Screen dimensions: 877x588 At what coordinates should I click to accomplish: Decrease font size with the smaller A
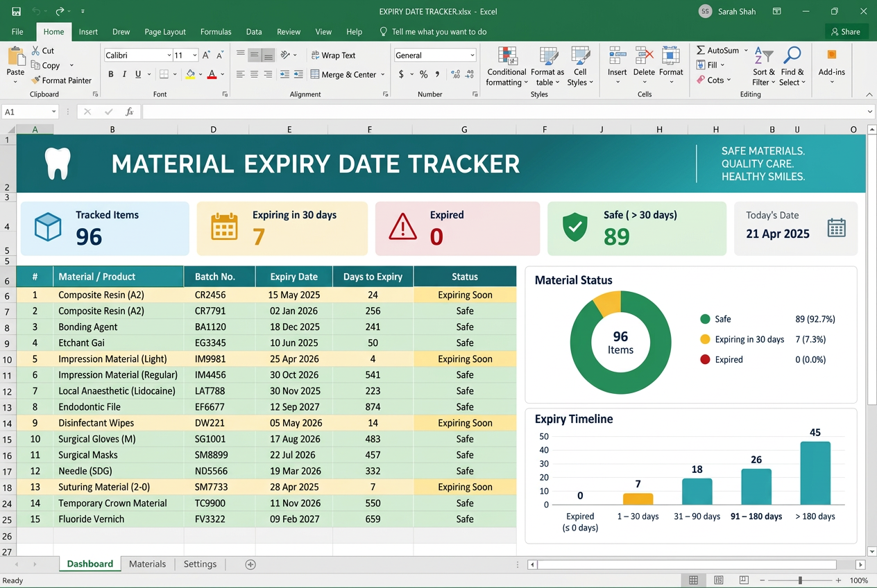coord(220,55)
